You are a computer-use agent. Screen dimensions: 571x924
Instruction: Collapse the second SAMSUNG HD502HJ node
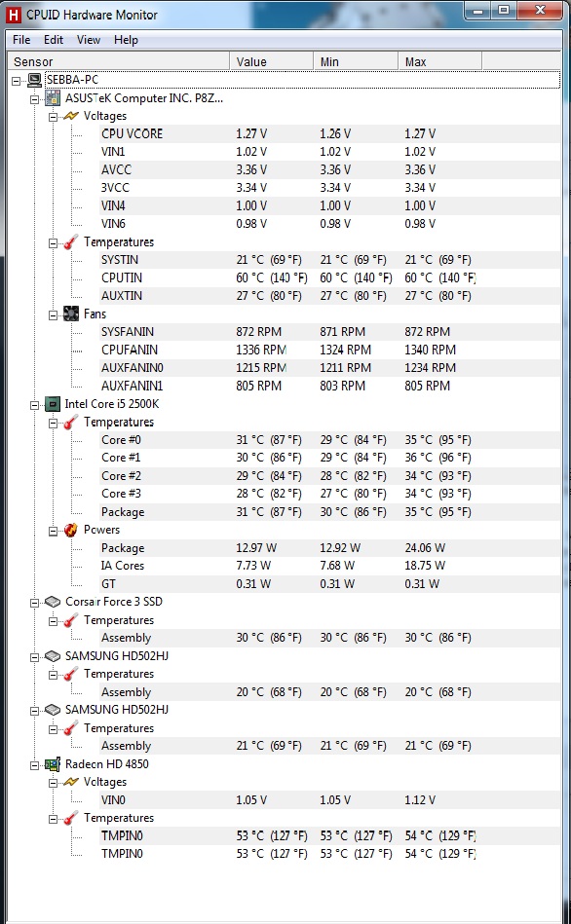click(35, 711)
